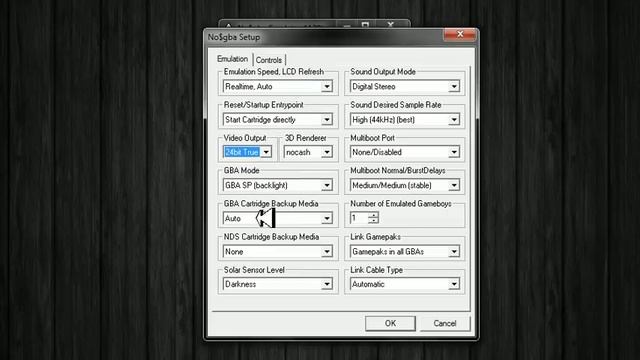Select the Emulation tab
The image size is (640, 360).
(x=232, y=59)
